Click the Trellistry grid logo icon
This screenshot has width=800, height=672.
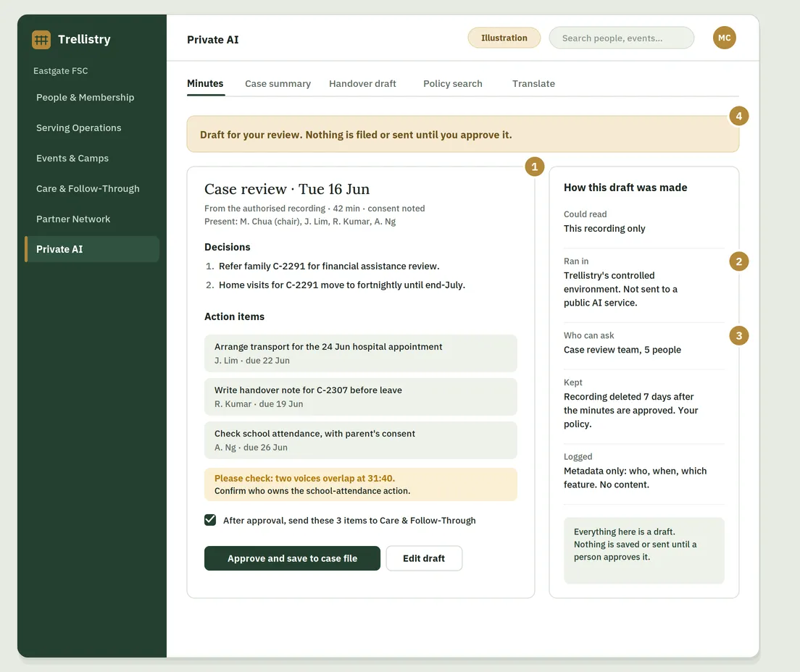pyautogui.click(x=41, y=39)
